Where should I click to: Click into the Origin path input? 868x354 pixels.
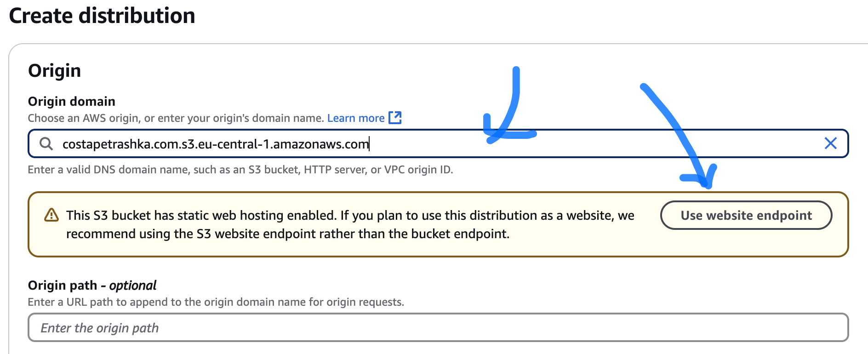click(x=438, y=327)
